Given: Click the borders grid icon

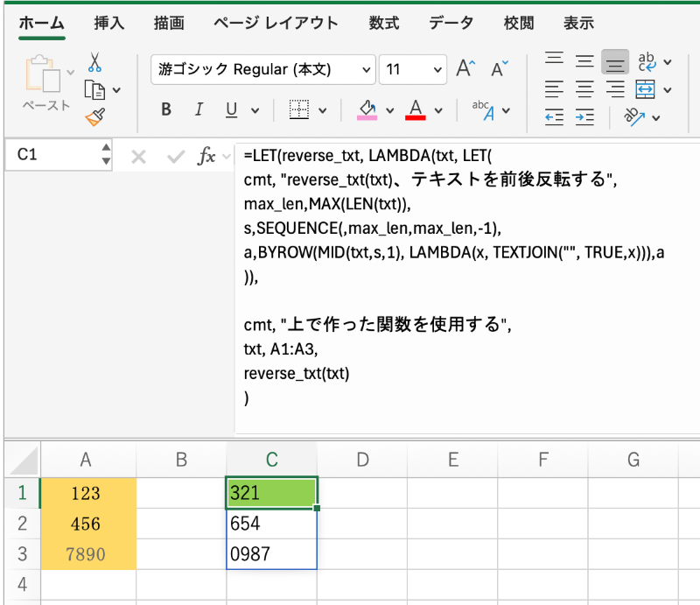Looking at the screenshot, I should (299, 110).
